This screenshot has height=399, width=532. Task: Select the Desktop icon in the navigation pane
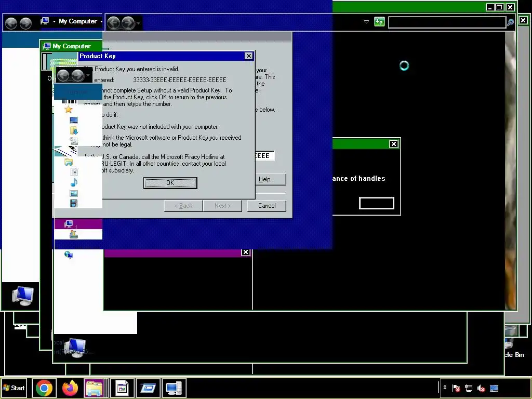coord(74,120)
